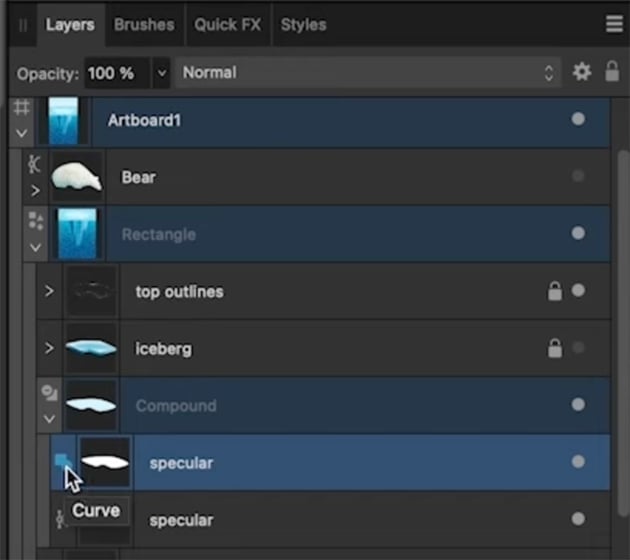Show the hidden iceberg layer

pyautogui.click(x=578, y=347)
